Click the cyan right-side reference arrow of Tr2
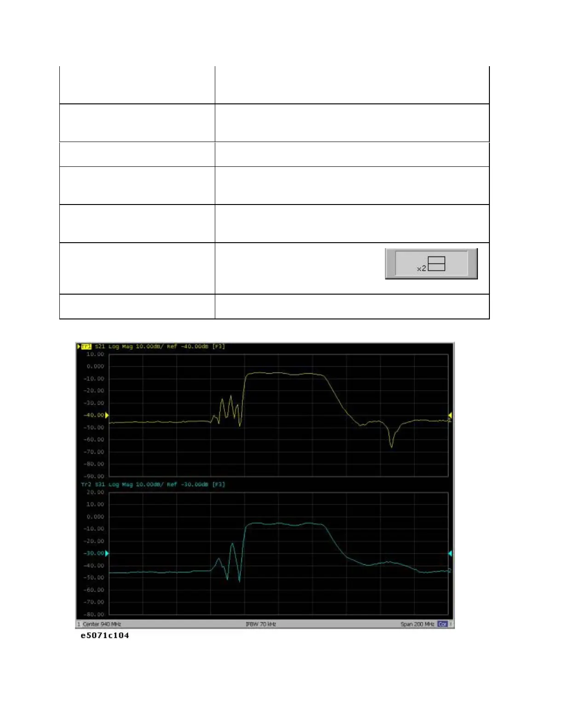The height and width of the screenshot is (728, 563). click(x=450, y=553)
